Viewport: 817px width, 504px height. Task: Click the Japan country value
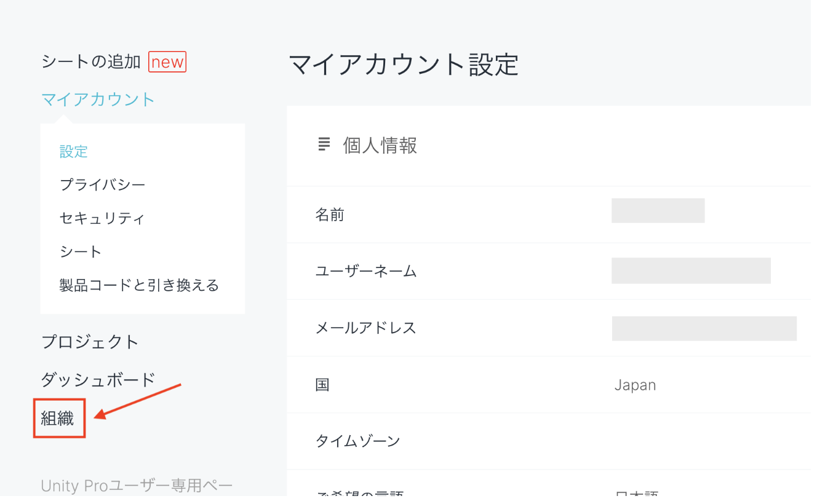point(635,385)
